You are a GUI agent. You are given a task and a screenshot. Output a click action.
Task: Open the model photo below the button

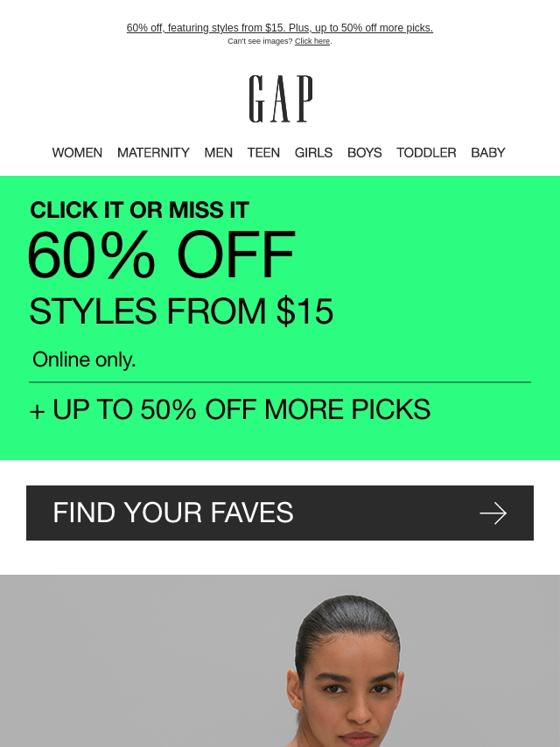point(280,660)
